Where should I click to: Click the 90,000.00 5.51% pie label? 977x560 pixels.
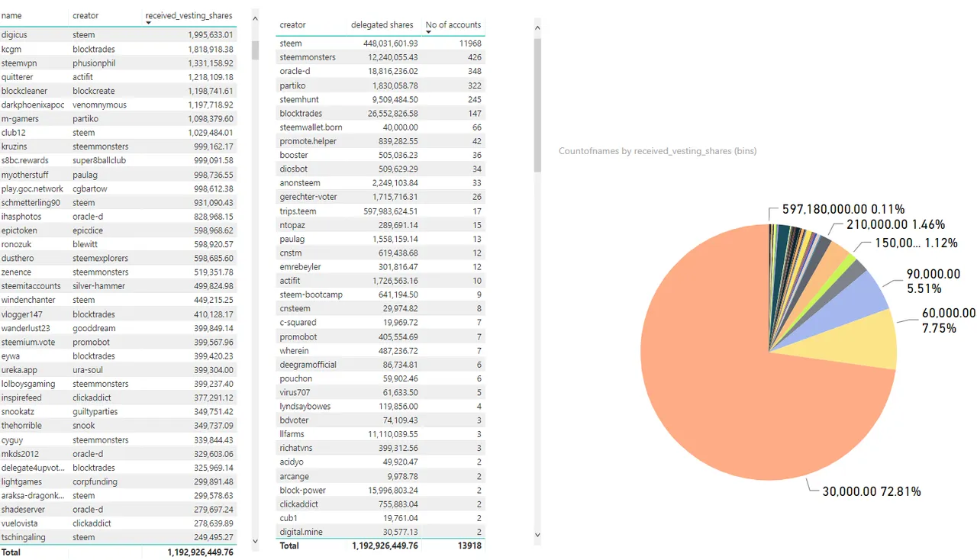tap(933, 282)
